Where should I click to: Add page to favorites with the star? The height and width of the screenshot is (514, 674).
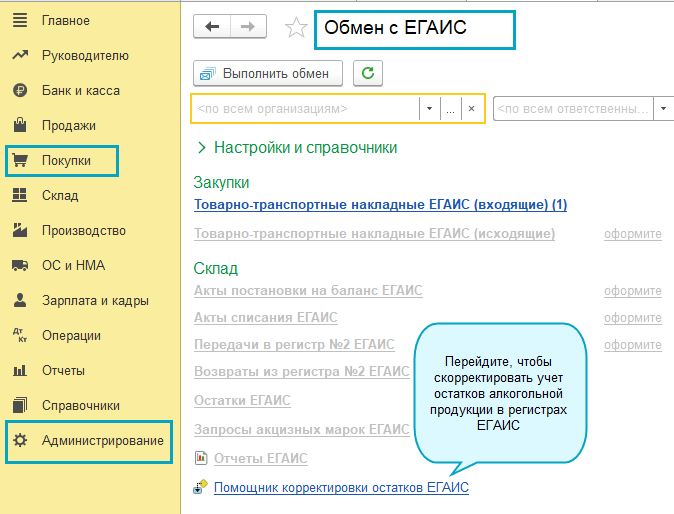pos(296,28)
